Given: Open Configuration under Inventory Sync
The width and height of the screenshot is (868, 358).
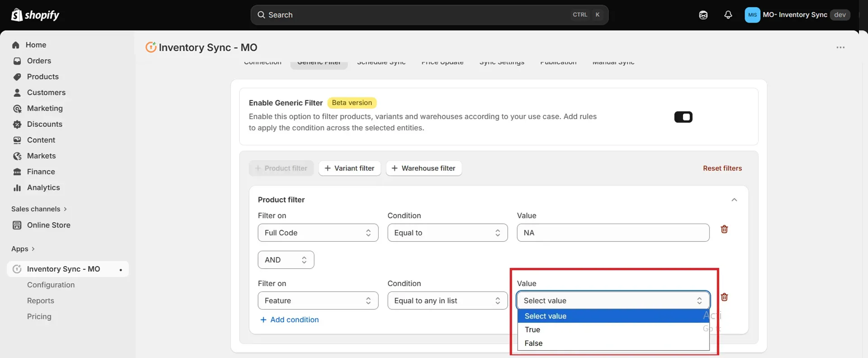Looking at the screenshot, I should (51, 285).
